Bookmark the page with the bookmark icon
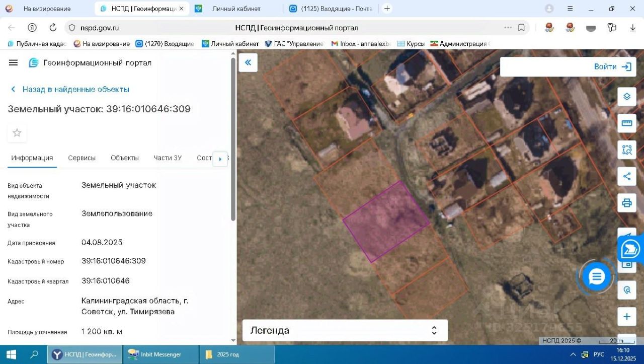The image size is (644, 364). 522,28
